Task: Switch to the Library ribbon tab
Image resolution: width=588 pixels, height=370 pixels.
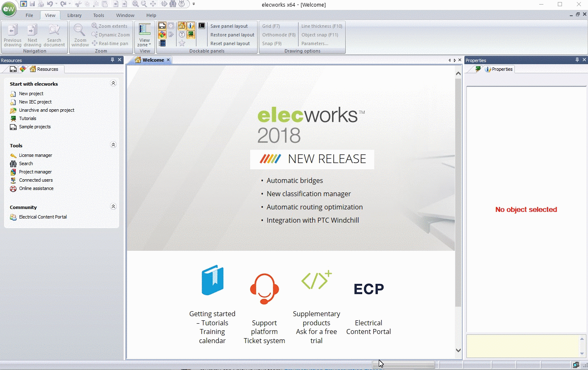Action: pos(74,15)
